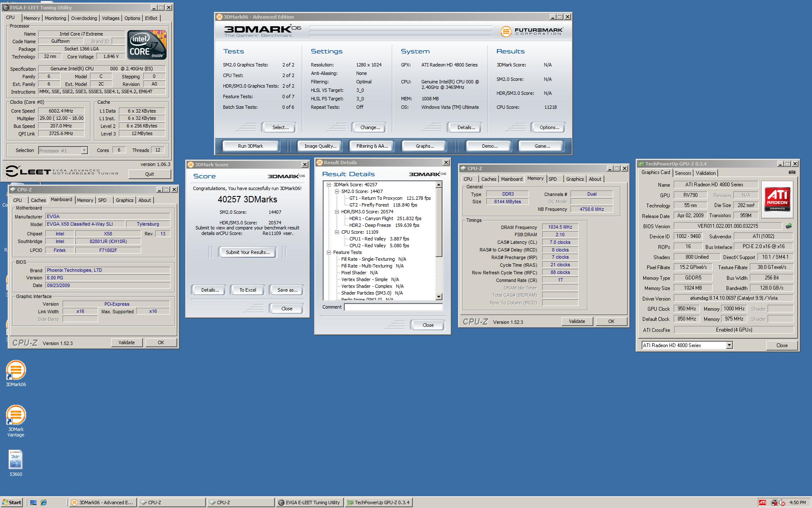Screen dimensions: 812x508
Task: Open the 3DMark Vantage desktop shortcut
Action: [x=16, y=421]
